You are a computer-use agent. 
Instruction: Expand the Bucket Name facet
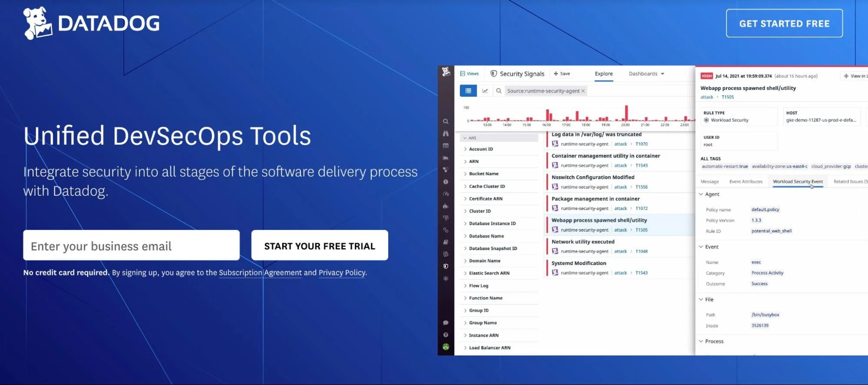483,174
